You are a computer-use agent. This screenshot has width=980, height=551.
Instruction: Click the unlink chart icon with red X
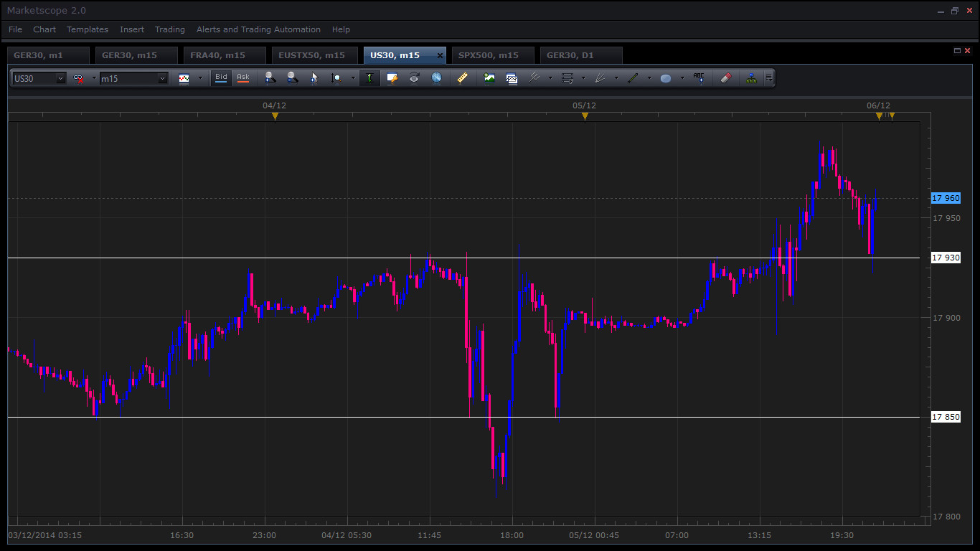pos(78,78)
